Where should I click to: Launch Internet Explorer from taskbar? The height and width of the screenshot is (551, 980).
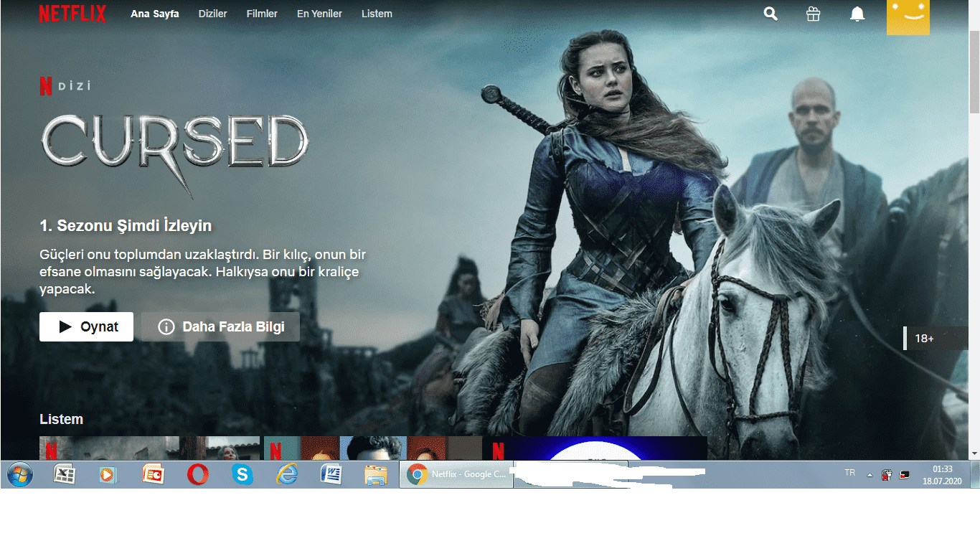(x=287, y=474)
